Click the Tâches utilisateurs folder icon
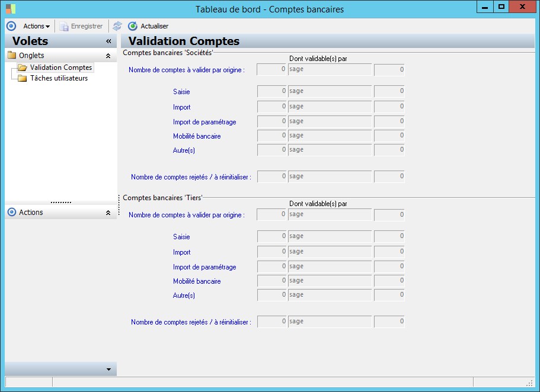The width and height of the screenshot is (540, 392). (x=23, y=78)
